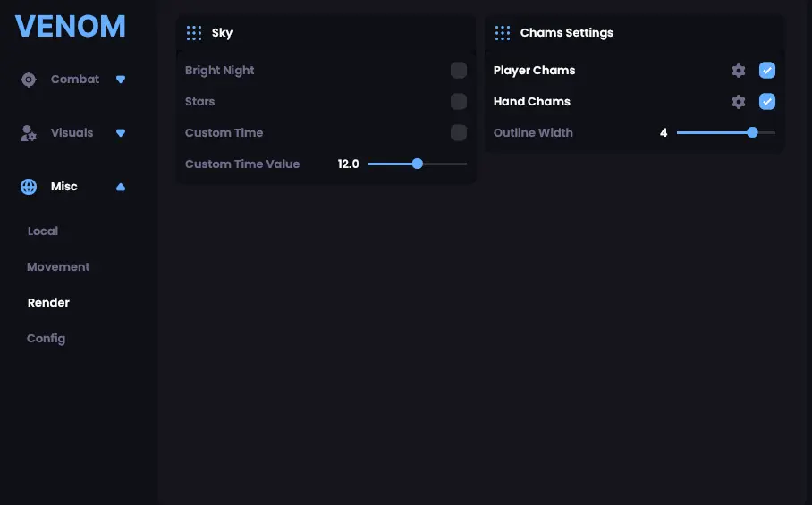Click the Visuals user-gear icon
This screenshot has width=812, height=505.
(29, 133)
